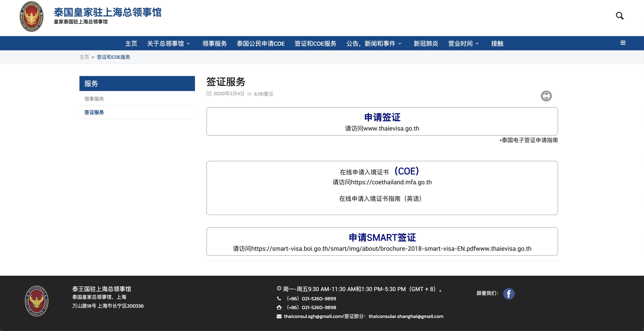The image size is (644, 331).
Task: Select 领事服务 in the sidebar services list
Action: [94, 98]
